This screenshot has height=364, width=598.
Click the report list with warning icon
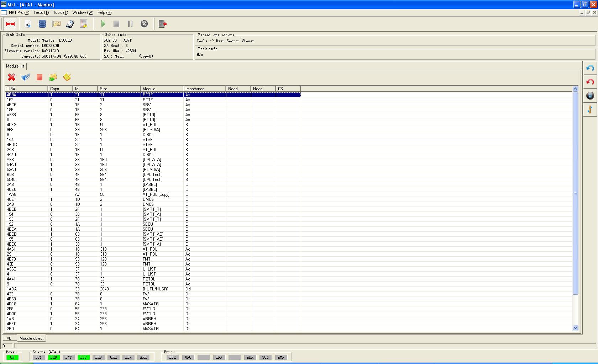tap(84, 24)
